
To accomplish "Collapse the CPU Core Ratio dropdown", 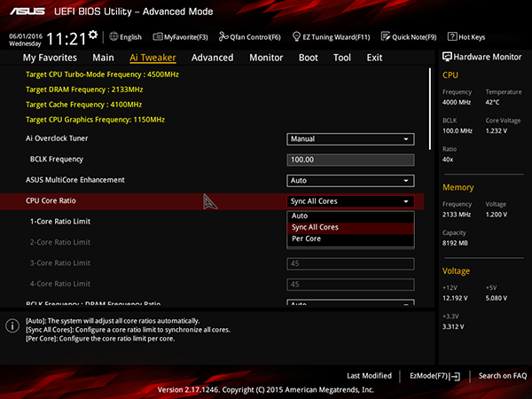I will [350, 201].
